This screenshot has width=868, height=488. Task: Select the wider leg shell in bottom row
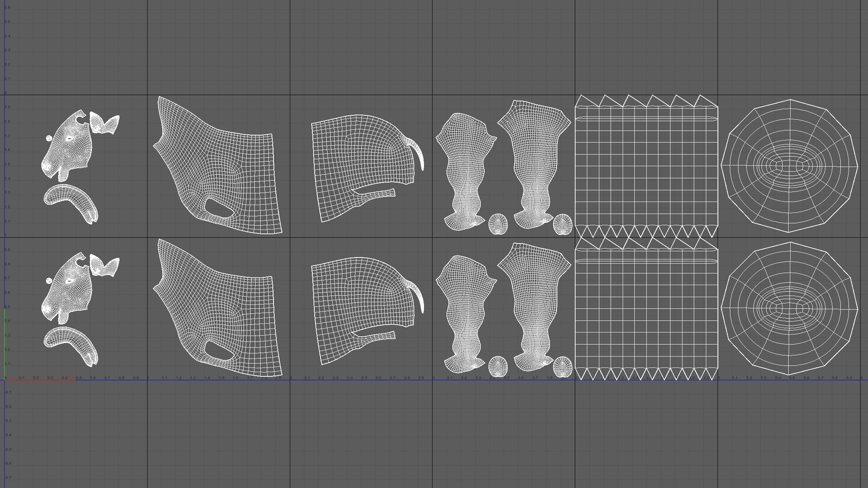533,306
